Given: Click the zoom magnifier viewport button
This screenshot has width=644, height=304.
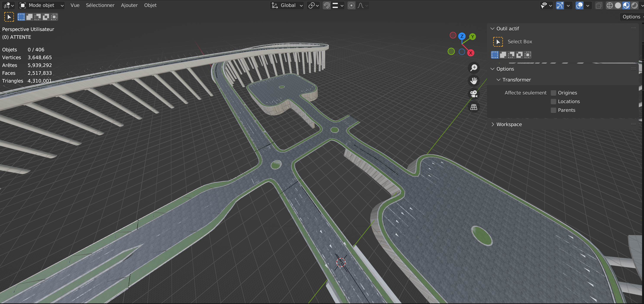Looking at the screenshot, I should (474, 68).
